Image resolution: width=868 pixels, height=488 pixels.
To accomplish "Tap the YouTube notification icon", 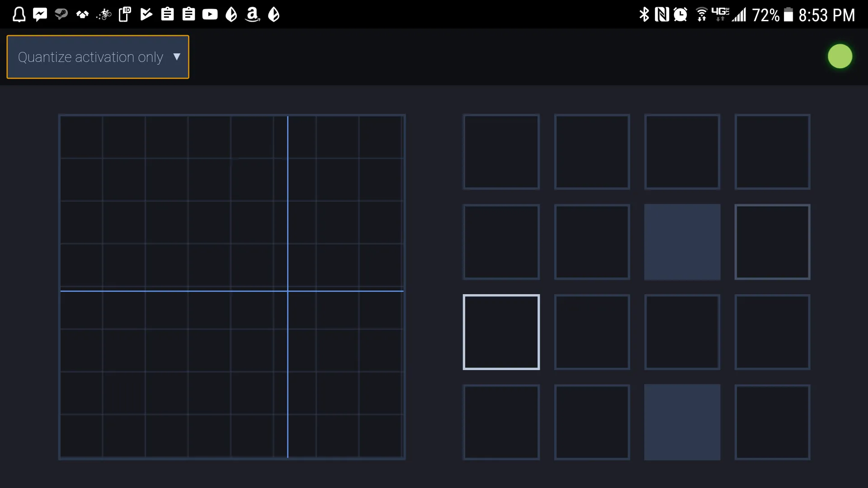I will point(210,14).
